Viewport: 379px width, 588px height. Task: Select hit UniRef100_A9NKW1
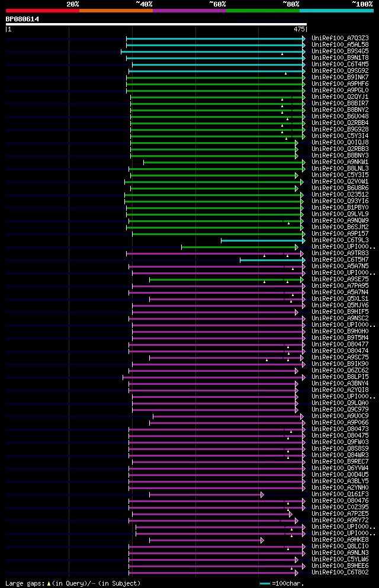point(340,162)
